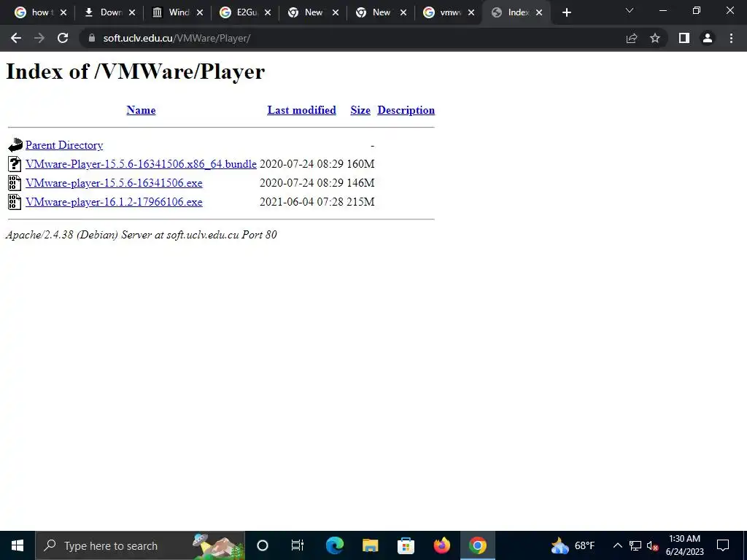747x560 pixels.
Task: Go back using the browser back arrow
Action: click(16, 38)
